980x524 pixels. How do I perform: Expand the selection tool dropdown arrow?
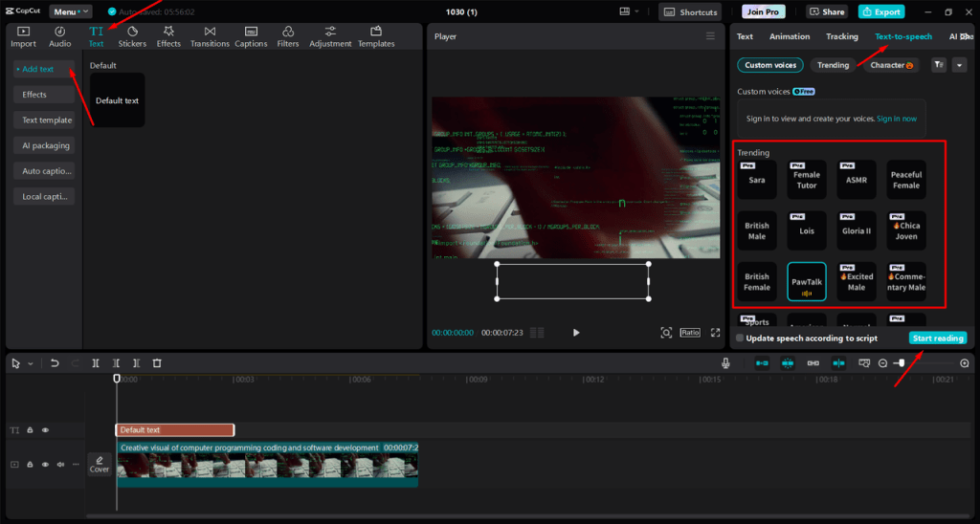(x=31, y=363)
